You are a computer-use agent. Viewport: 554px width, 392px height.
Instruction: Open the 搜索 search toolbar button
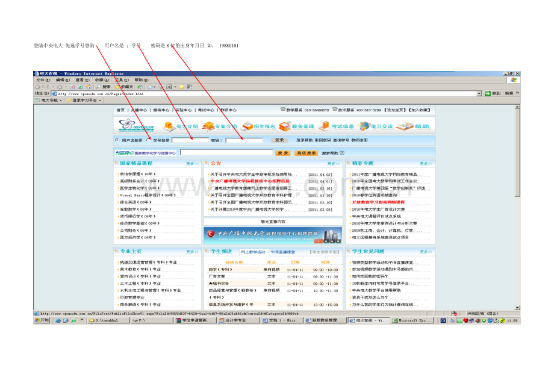(x=103, y=87)
